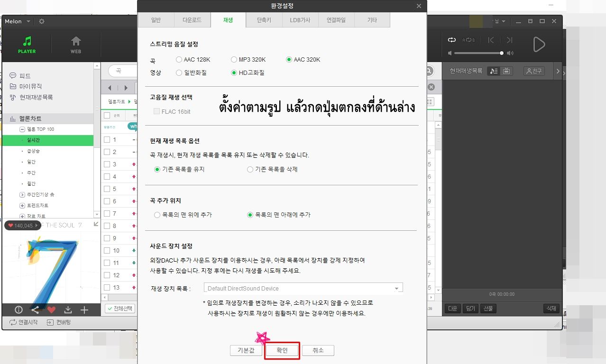Click the download icon under album art
Screen dimensions: 606x364
[68, 310]
